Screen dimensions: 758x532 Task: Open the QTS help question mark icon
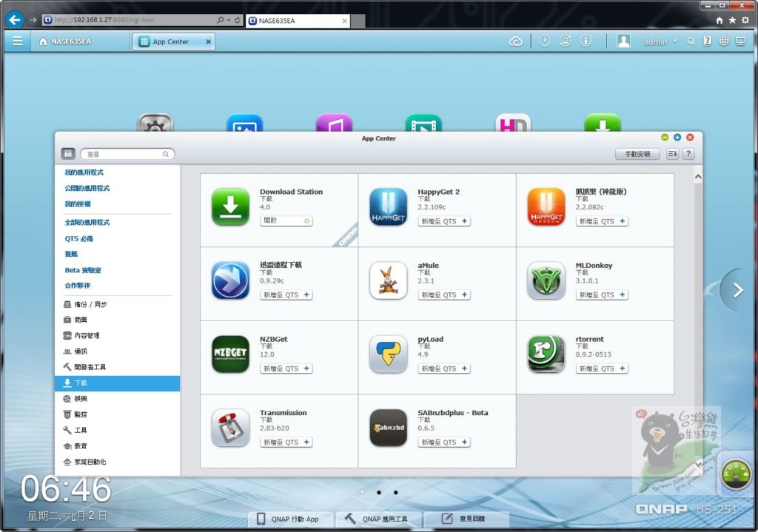point(707,41)
